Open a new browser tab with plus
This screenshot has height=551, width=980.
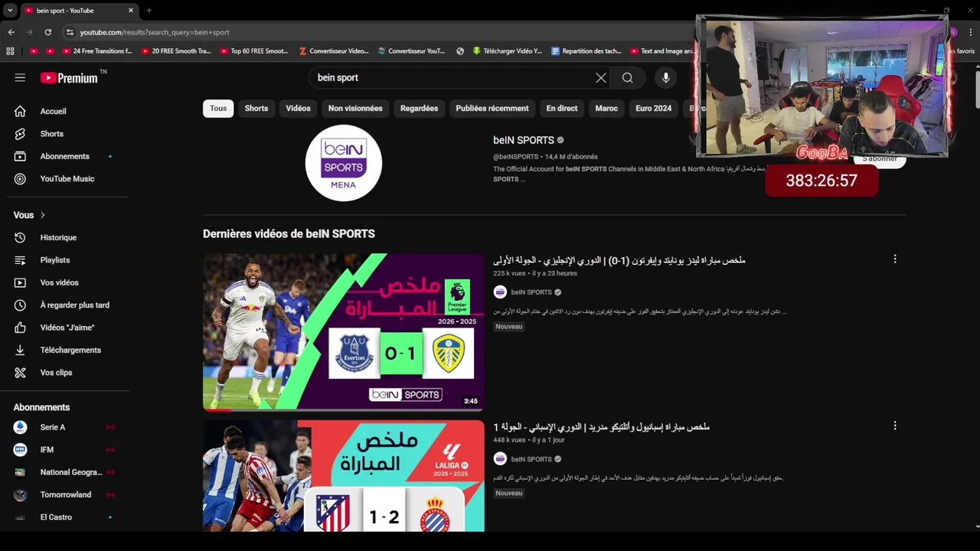[x=149, y=11]
